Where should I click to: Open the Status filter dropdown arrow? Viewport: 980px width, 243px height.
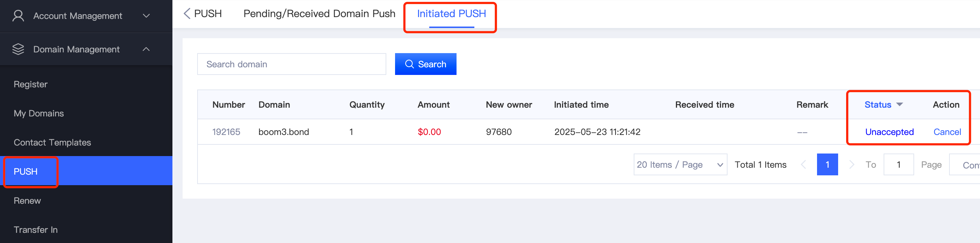899,104
